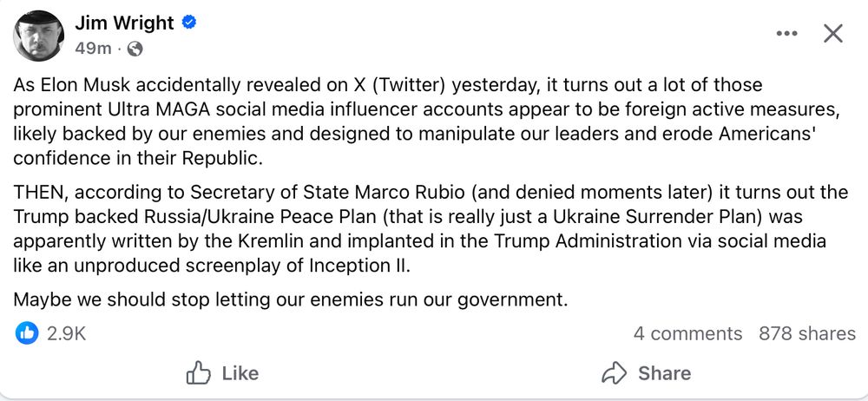
Task: Close the post with the X button
Action: coord(832,33)
